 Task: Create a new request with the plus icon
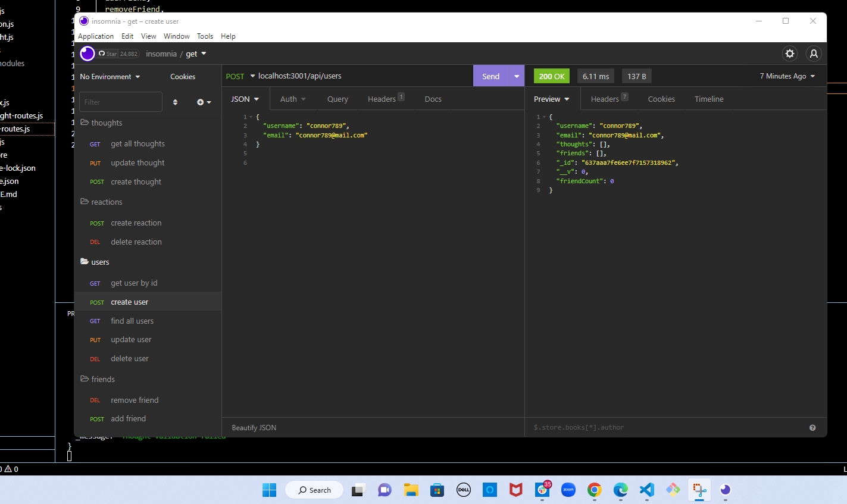(201, 102)
